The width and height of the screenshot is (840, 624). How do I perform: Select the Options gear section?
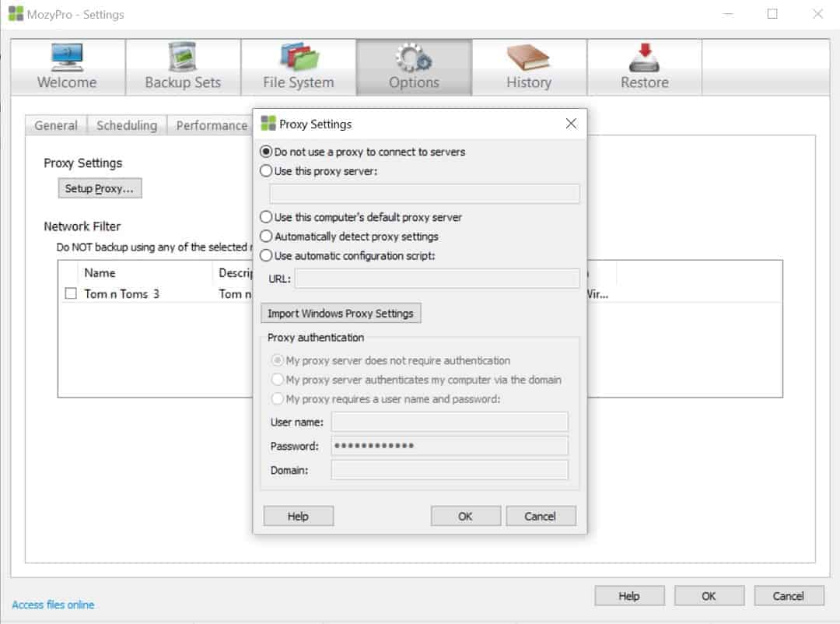(x=414, y=67)
